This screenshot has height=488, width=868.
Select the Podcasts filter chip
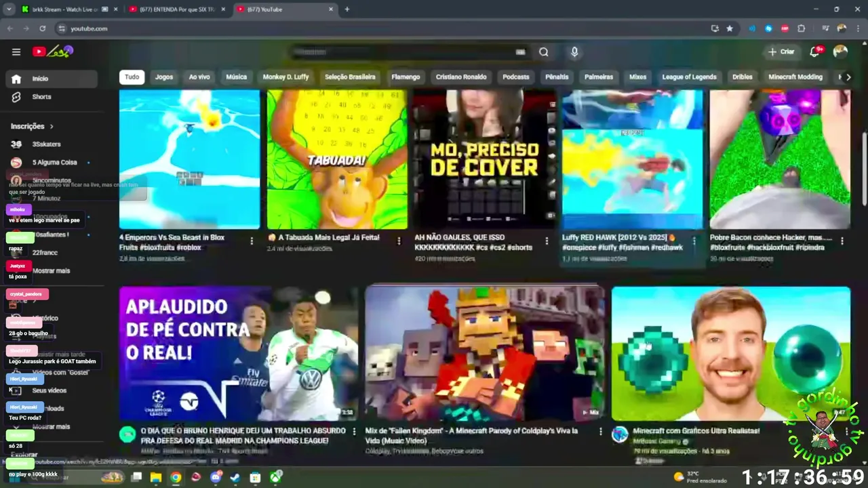tap(515, 77)
